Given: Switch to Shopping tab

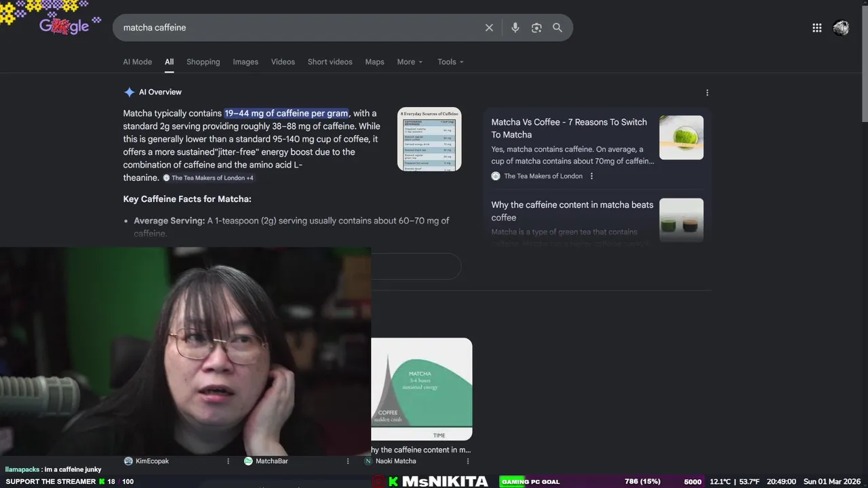Looking at the screenshot, I should tap(203, 62).
